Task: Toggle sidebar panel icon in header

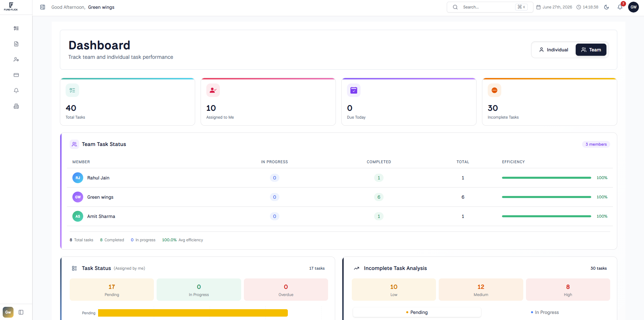Action: (43, 7)
